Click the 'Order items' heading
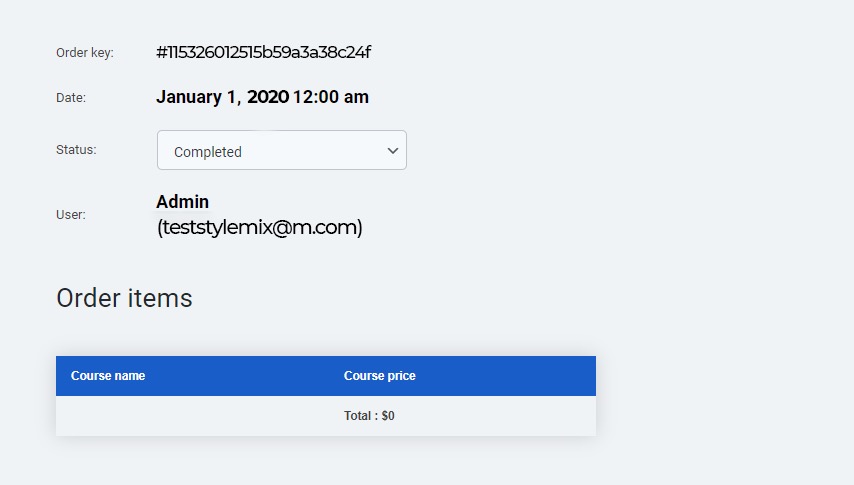 [x=124, y=298]
